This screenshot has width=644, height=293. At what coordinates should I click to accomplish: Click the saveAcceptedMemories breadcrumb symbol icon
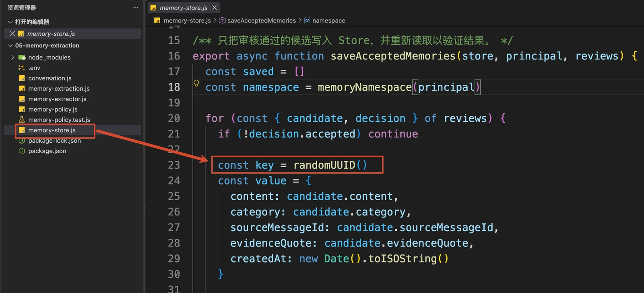coord(222,20)
